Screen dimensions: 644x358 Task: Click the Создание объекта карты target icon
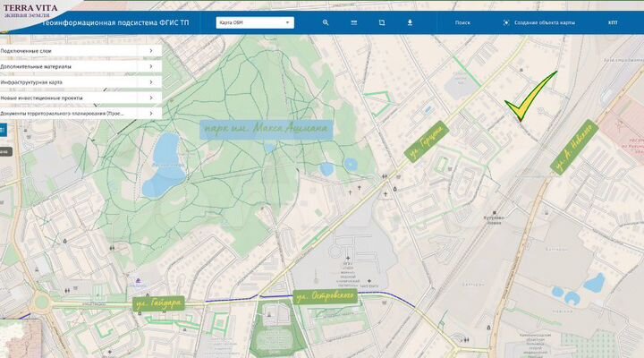pyautogui.click(x=506, y=22)
